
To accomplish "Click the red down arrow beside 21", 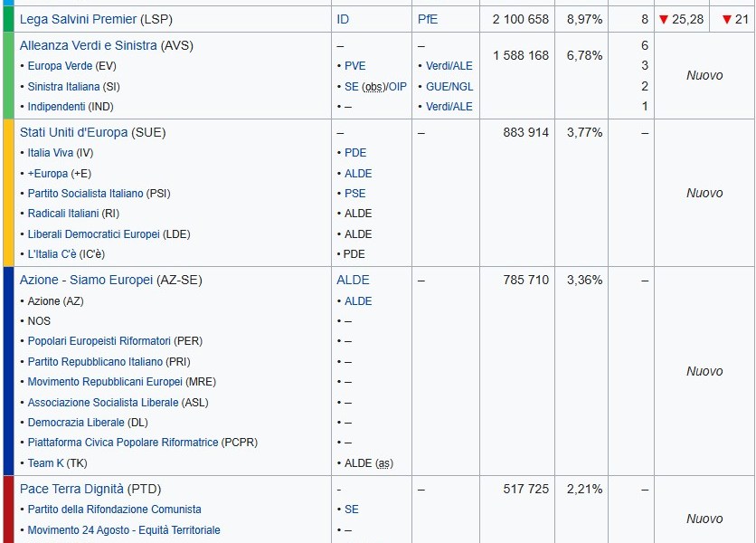I will tap(726, 19).
